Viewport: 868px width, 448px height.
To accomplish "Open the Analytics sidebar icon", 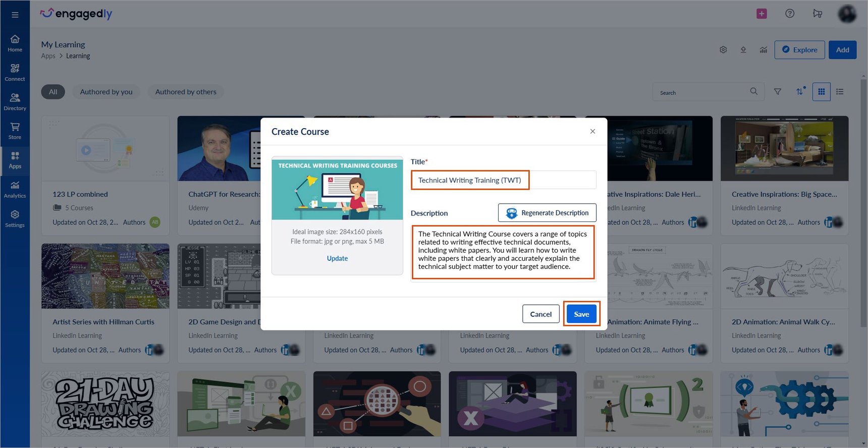I will point(15,190).
